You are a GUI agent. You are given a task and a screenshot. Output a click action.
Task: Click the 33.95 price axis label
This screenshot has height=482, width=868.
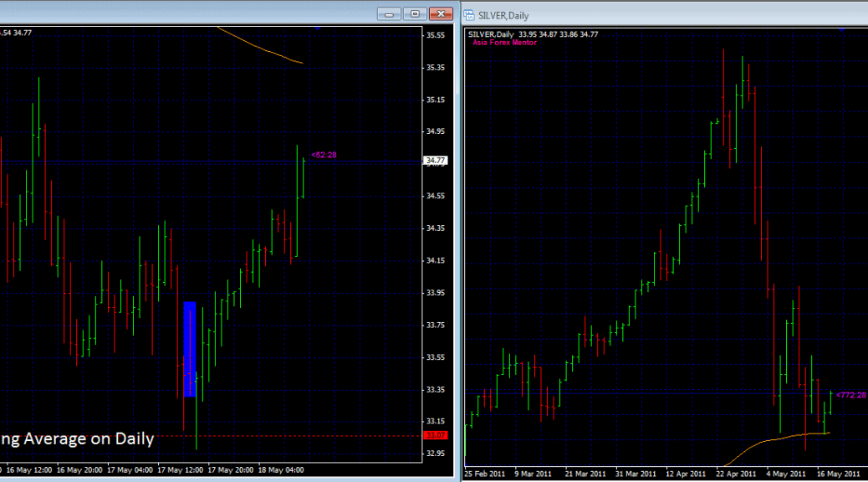(435, 293)
